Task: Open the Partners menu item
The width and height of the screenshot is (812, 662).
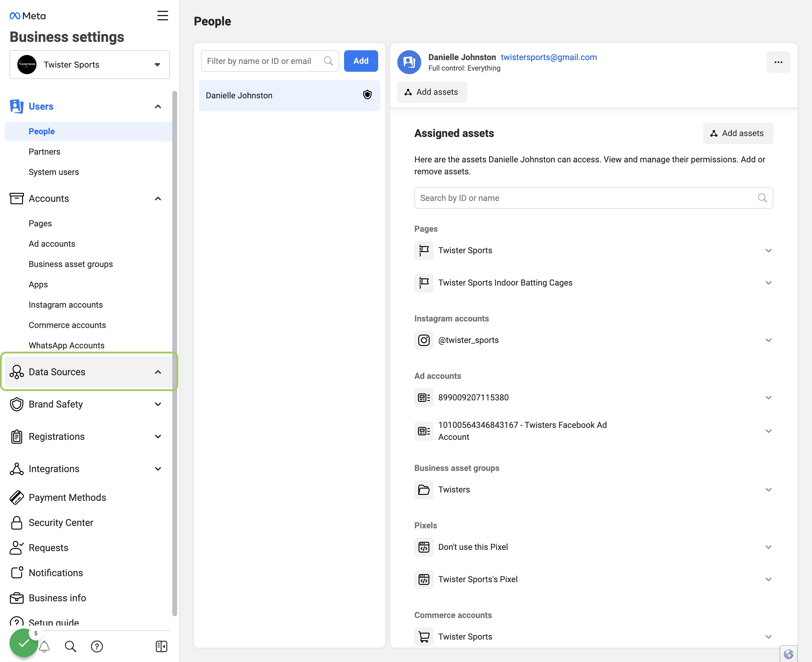Action: (45, 151)
